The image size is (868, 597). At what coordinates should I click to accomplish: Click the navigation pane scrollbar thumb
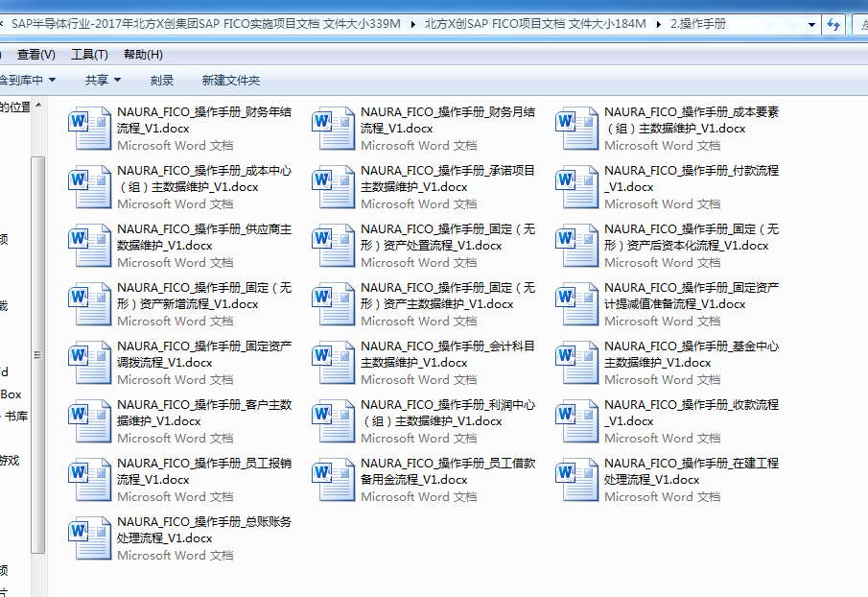coord(38,354)
